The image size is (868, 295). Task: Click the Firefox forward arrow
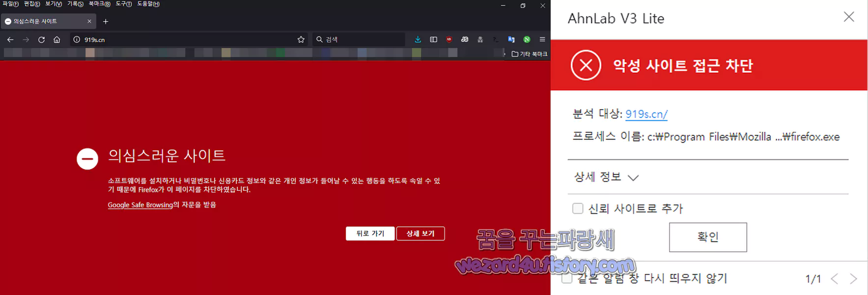click(26, 39)
